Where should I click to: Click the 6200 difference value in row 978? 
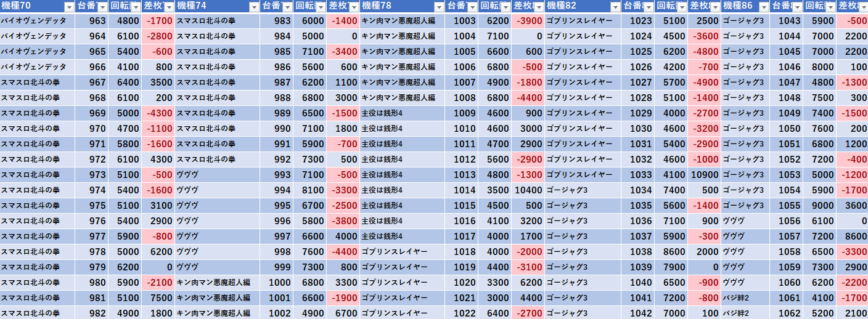[158, 252]
